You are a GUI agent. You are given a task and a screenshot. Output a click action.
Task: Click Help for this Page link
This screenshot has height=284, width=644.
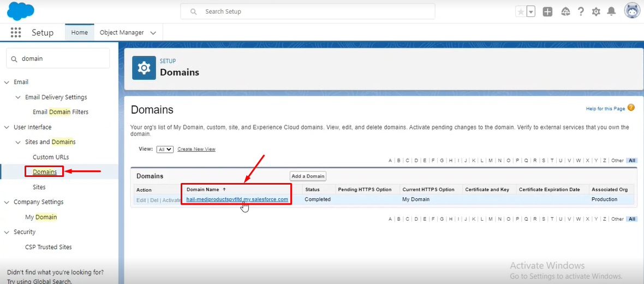[x=605, y=109]
